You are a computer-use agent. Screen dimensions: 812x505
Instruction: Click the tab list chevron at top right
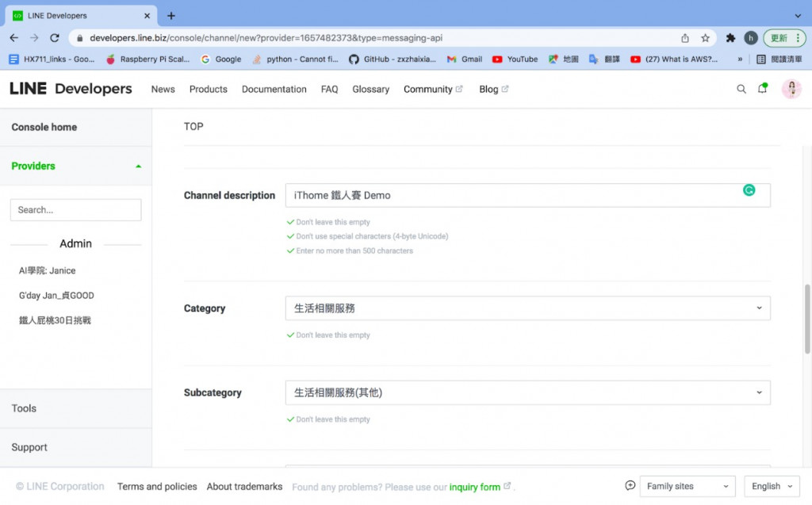pyautogui.click(x=798, y=16)
